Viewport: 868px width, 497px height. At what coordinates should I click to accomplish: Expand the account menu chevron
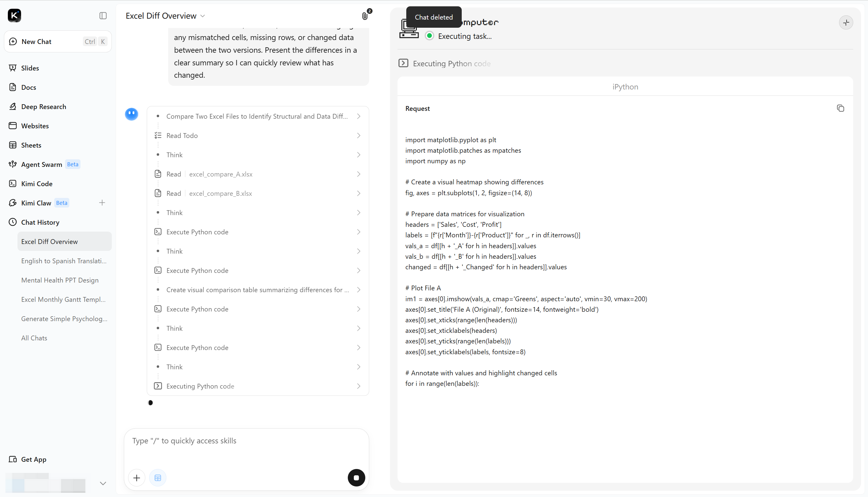click(103, 483)
